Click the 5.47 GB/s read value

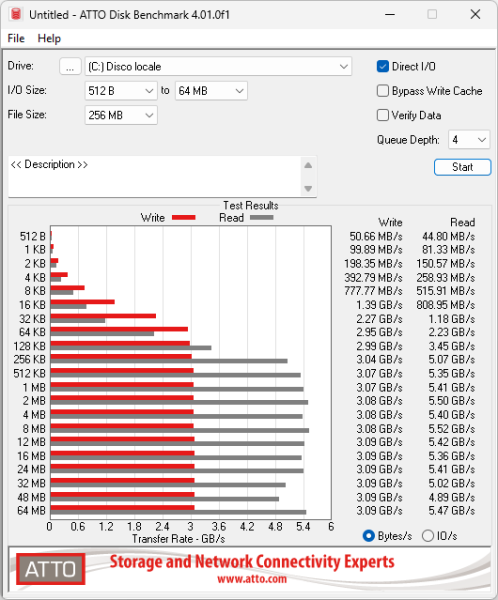coord(452,510)
